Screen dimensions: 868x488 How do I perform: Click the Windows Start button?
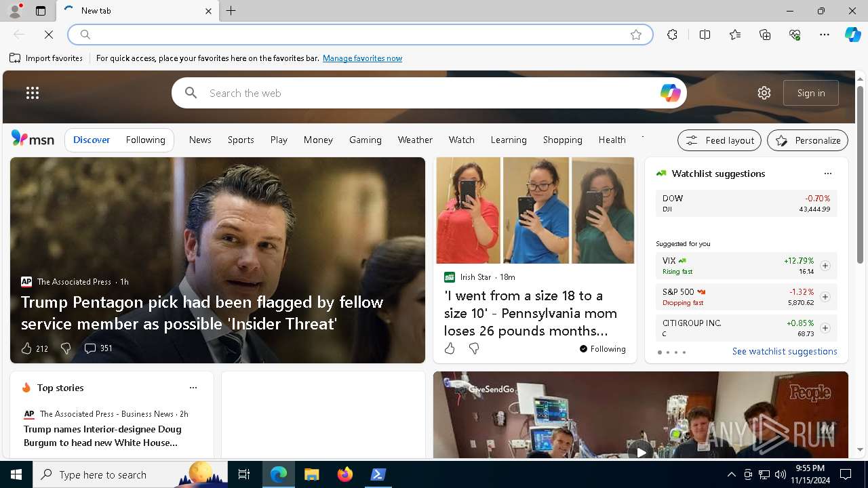pyautogui.click(x=16, y=474)
